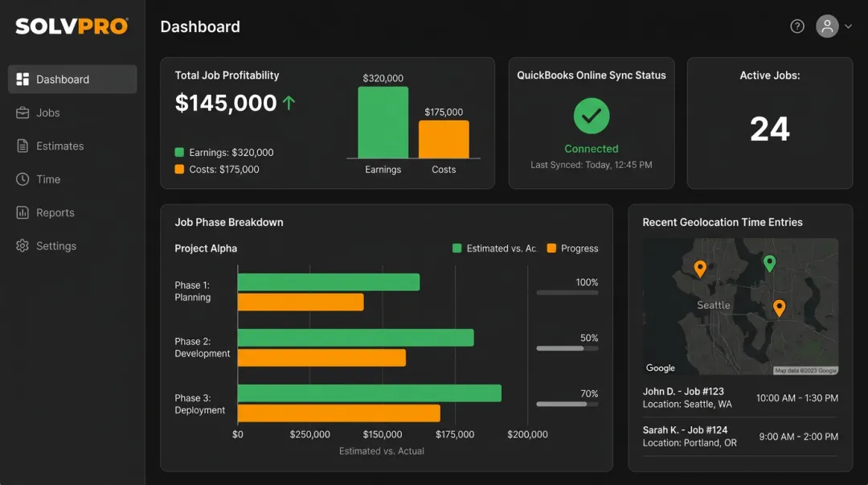Open the Dashboard menu item
The width and height of the screenshot is (868, 485).
(72, 80)
